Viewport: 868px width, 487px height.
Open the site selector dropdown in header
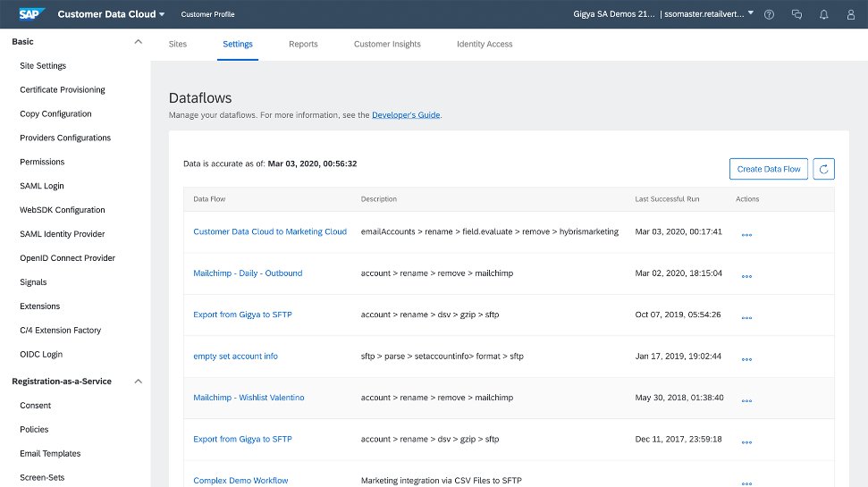point(750,14)
